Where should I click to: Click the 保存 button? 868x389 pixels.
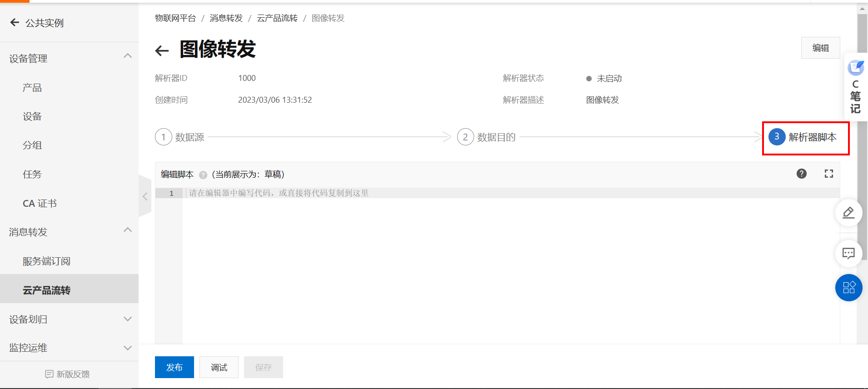coord(264,367)
